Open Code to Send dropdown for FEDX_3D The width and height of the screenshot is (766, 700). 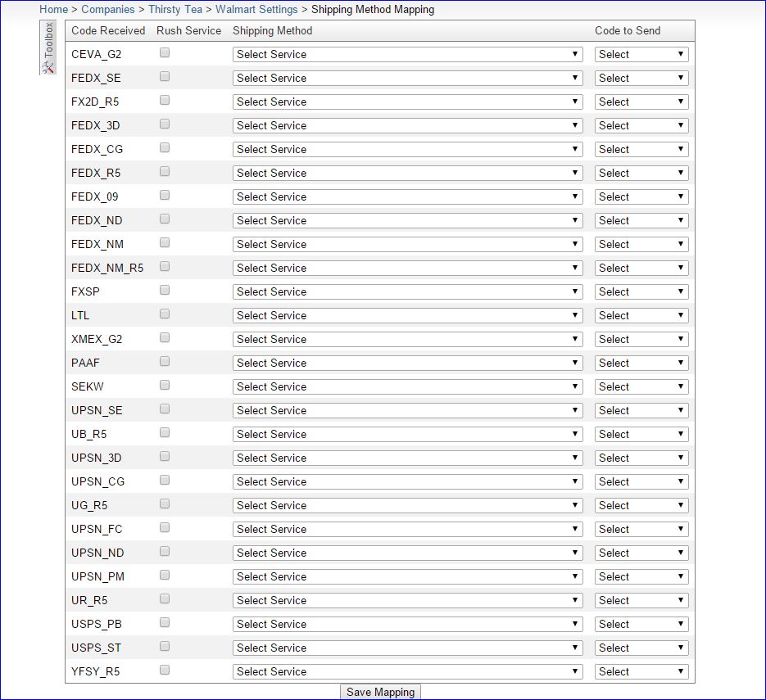click(641, 125)
